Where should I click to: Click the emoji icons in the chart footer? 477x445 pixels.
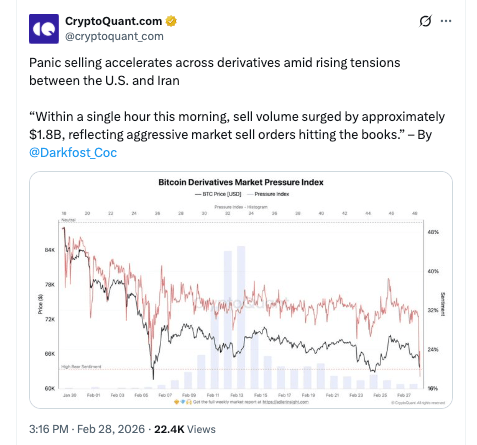183,402
